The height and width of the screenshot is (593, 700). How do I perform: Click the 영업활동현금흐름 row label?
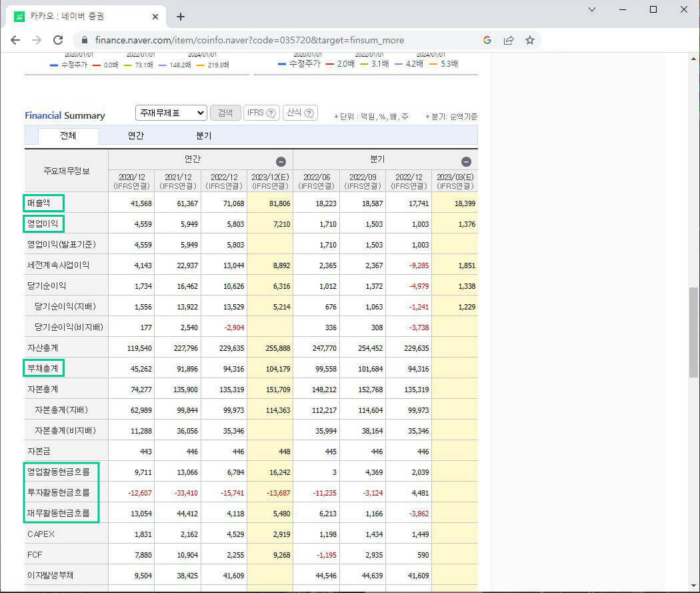[59, 472]
